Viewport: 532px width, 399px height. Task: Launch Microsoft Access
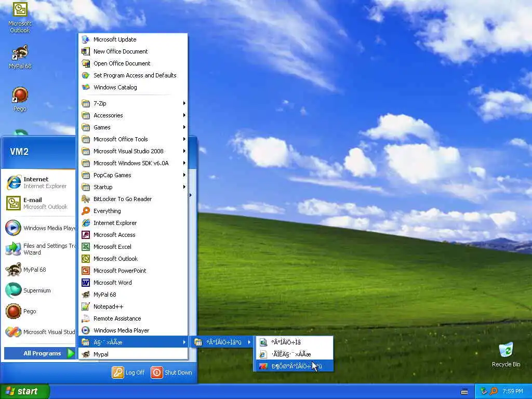pyautogui.click(x=133, y=235)
